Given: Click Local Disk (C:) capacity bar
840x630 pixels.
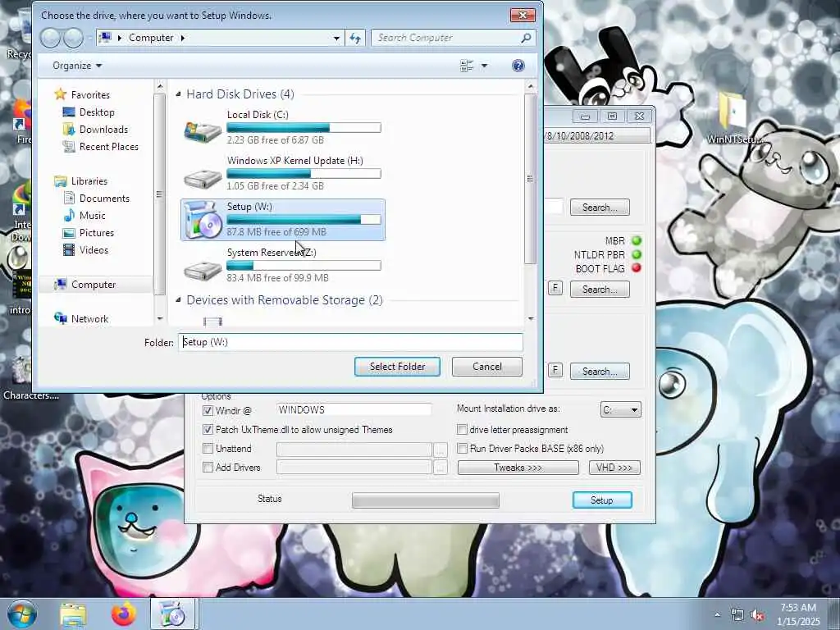Looking at the screenshot, I should coord(304,127).
